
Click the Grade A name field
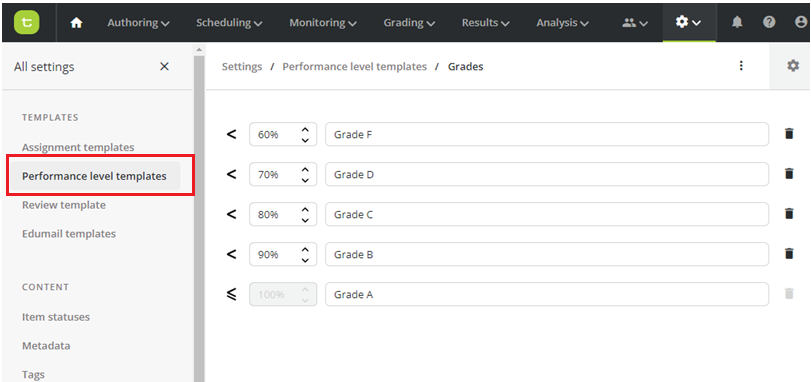click(547, 294)
